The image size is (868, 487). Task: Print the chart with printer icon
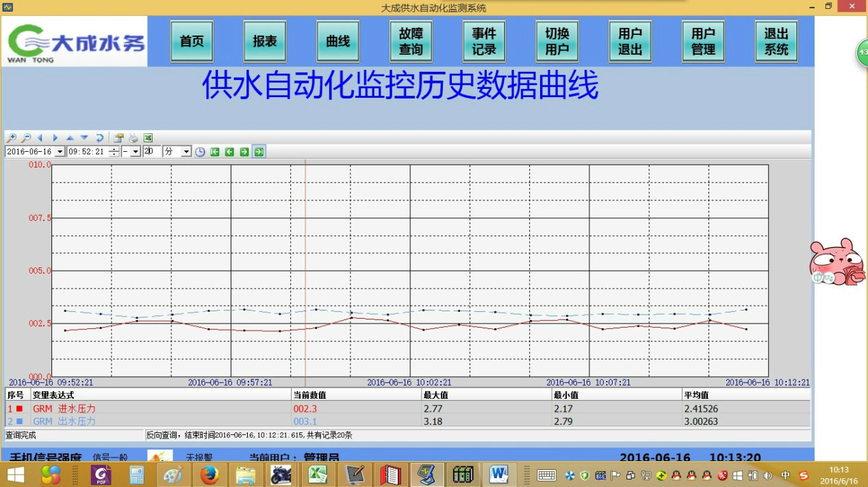click(133, 138)
